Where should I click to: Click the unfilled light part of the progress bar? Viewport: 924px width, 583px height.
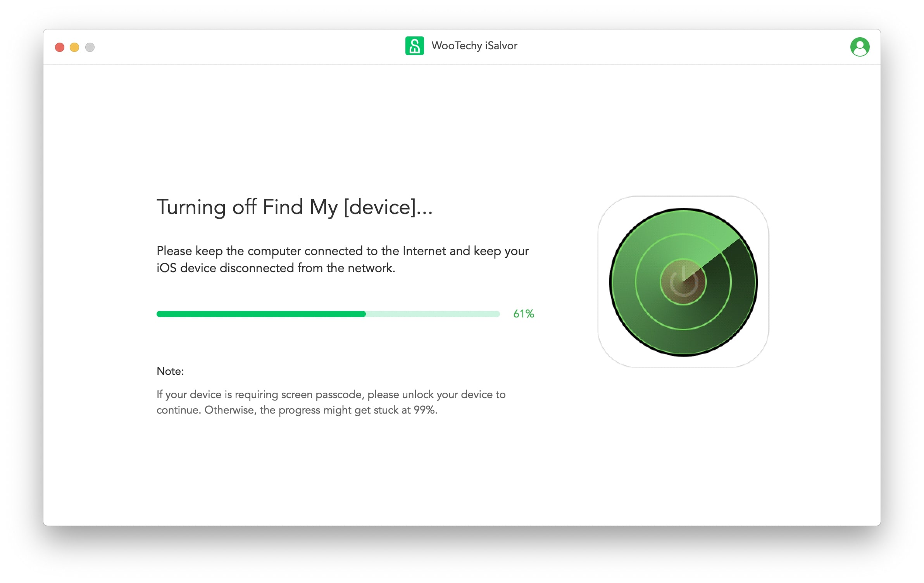click(x=433, y=314)
